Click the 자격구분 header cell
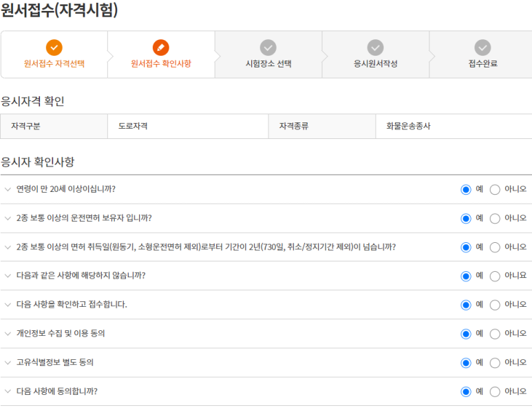Screen dimensions: 532x408 [x=54, y=126]
